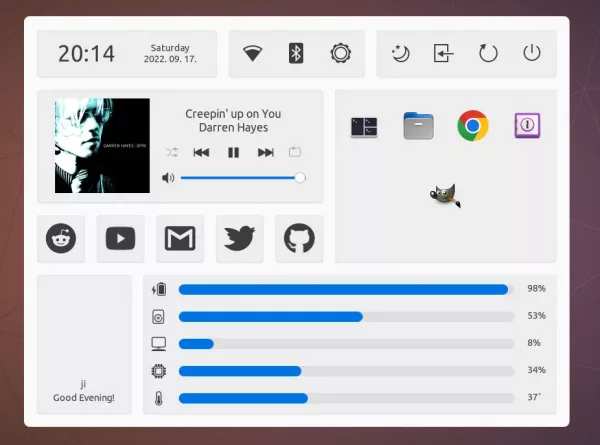The height and width of the screenshot is (445, 600).
Task: Click the Good Evening! greeting
Action: point(84,398)
